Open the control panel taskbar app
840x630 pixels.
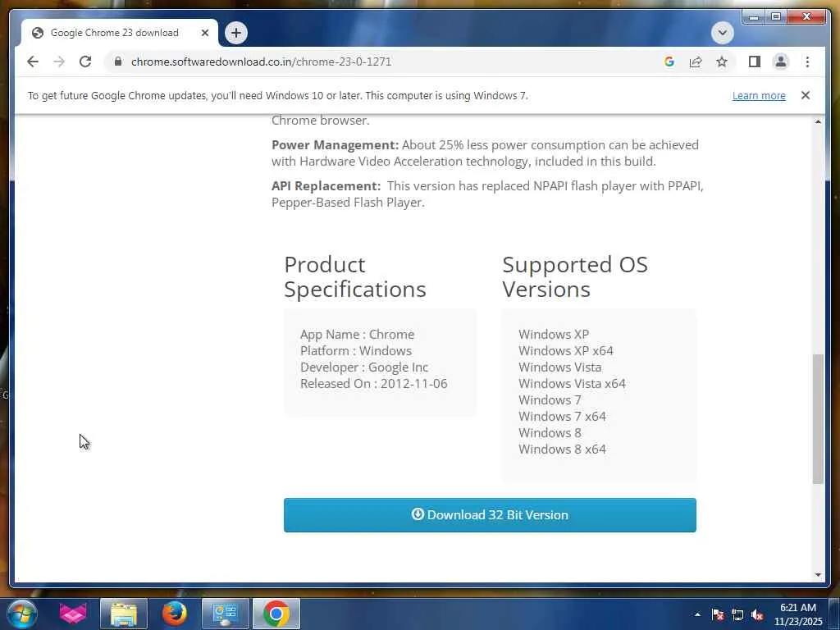225,614
